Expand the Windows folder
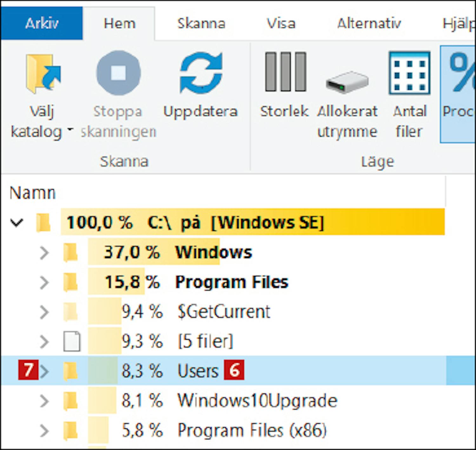Image resolution: width=476 pixels, height=450 pixels. pos(44,253)
